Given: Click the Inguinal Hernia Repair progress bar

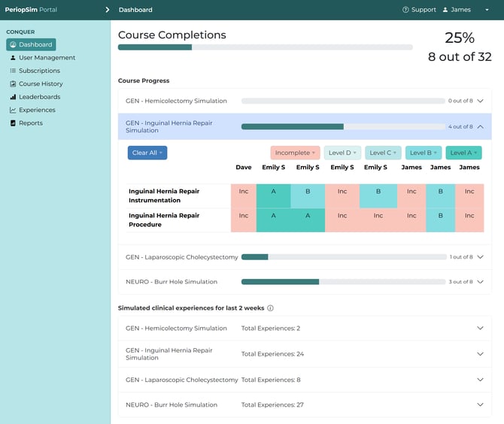Looking at the screenshot, I should click(x=343, y=127).
